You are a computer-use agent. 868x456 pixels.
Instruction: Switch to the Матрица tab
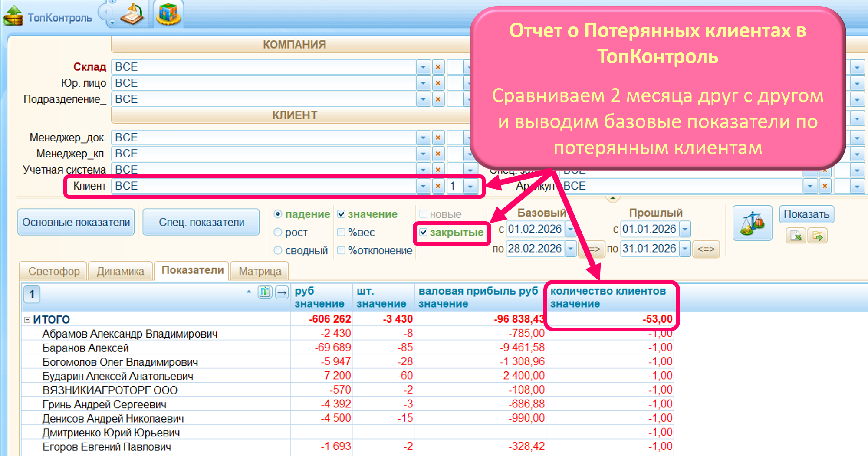coord(260,271)
